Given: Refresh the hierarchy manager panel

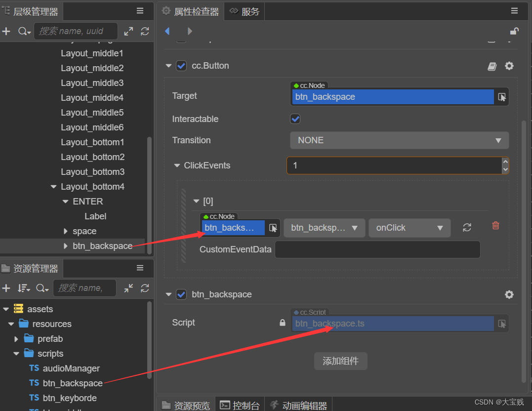Looking at the screenshot, I should coord(145,31).
